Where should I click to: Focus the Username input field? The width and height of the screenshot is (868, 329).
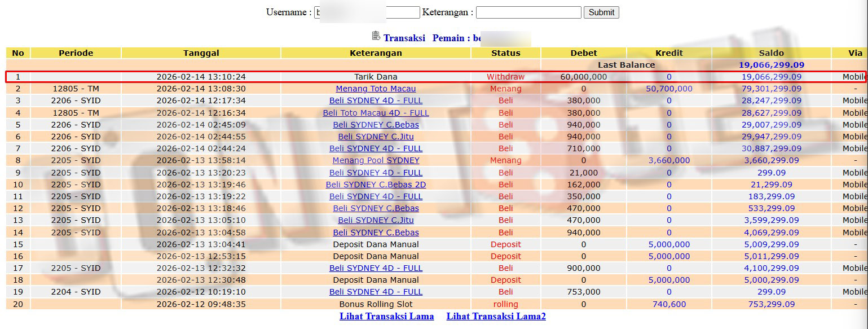(367, 12)
